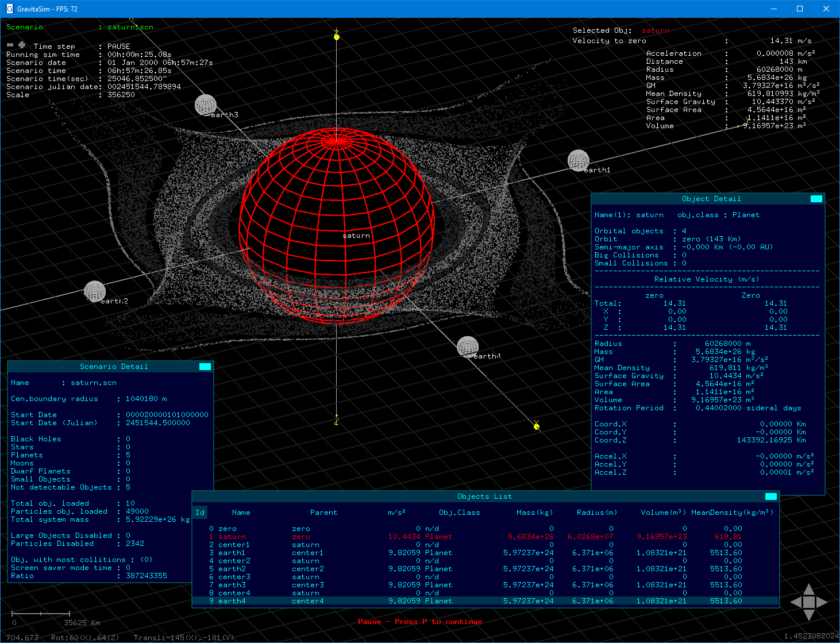This screenshot has height=643, width=840.
Task: Select earth4 sphere in viewport
Action: click(x=468, y=347)
